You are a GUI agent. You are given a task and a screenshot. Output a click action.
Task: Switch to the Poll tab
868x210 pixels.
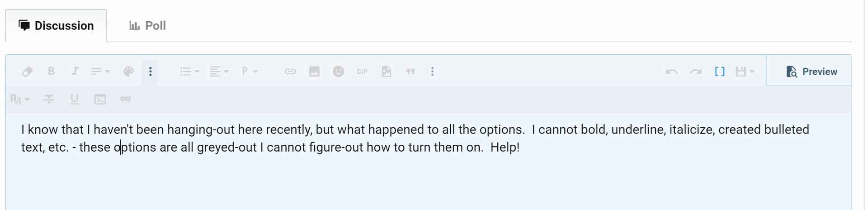148,25
